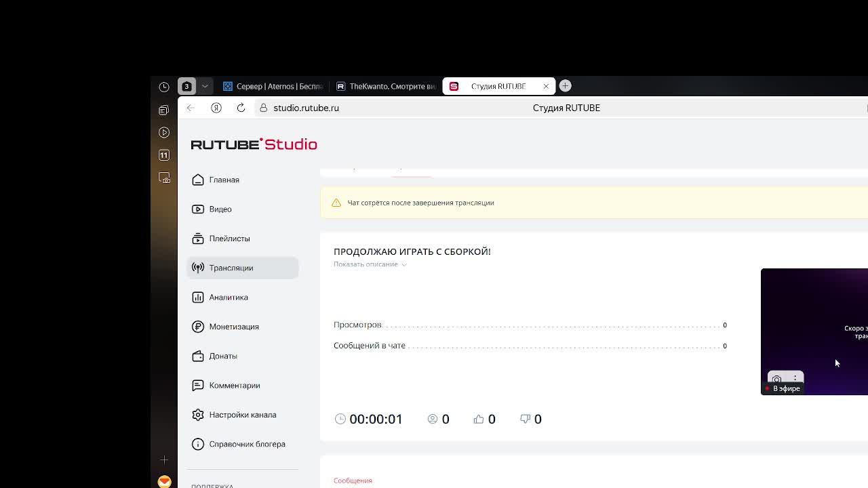Click the chart icon beside Аналитика

pyautogui.click(x=198, y=297)
